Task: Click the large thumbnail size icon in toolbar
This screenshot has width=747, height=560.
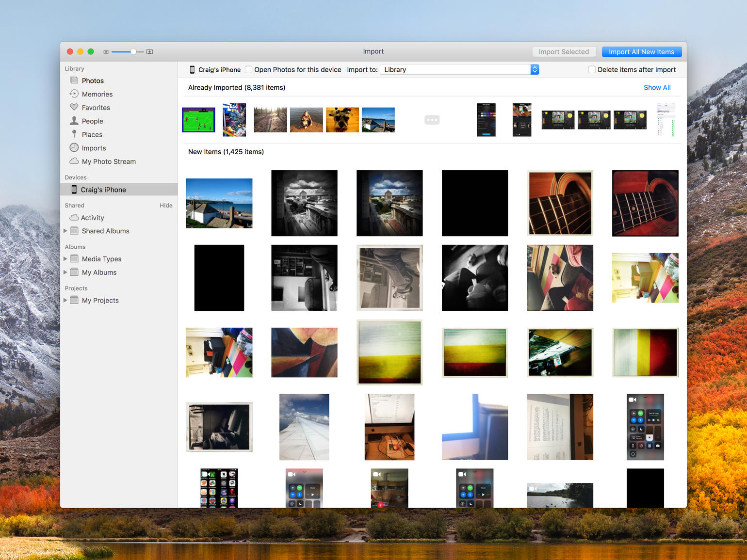Action: tap(149, 52)
